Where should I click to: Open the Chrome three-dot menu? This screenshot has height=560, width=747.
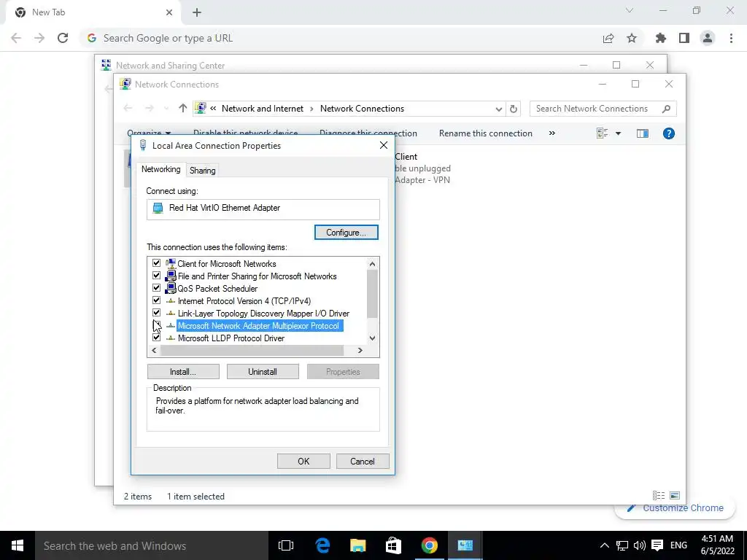click(x=731, y=38)
